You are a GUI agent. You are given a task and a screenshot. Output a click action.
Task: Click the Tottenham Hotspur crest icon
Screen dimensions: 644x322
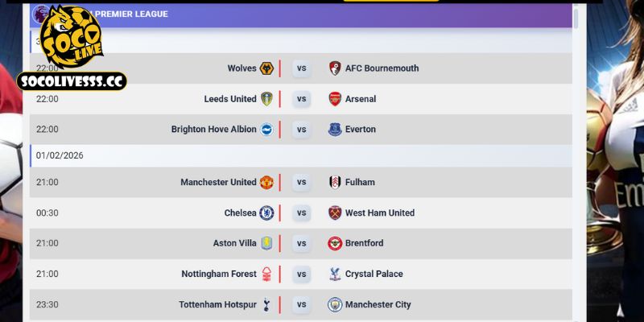coord(266,305)
